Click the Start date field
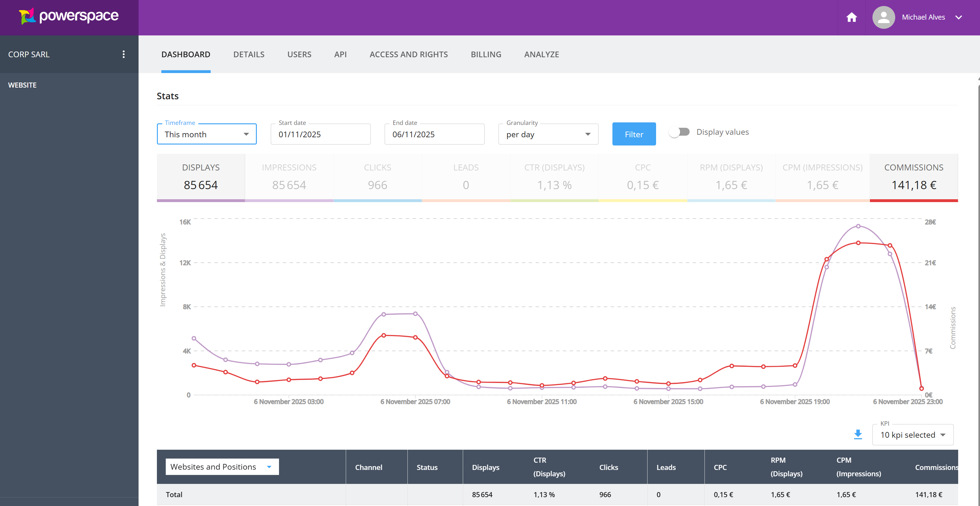Screen dimensions: 980x506 click(x=320, y=134)
